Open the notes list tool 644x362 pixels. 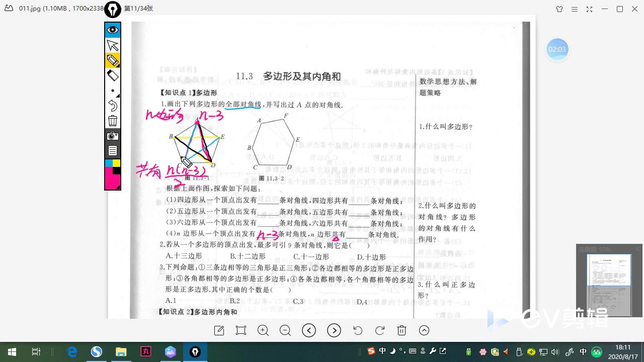(x=112, y=150)
